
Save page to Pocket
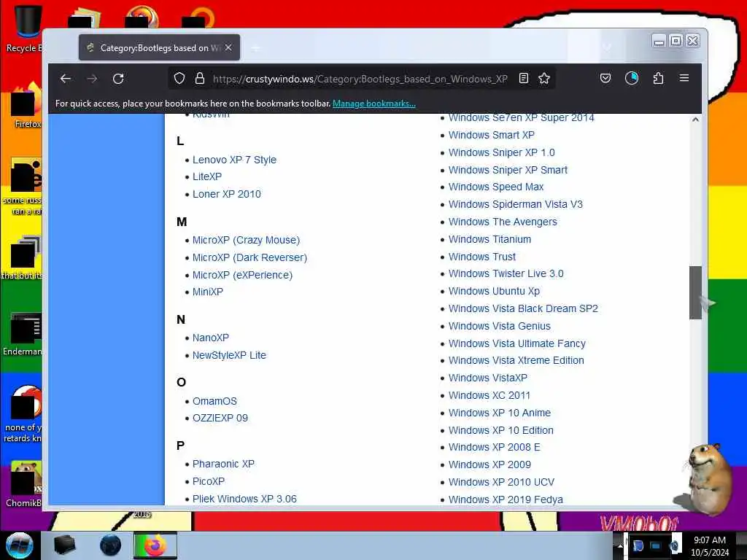tap(605, 78)
